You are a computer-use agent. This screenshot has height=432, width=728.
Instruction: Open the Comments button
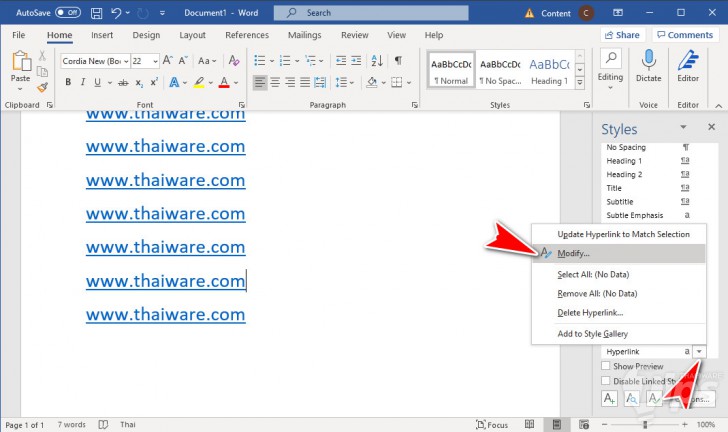(x=685, y=35)
